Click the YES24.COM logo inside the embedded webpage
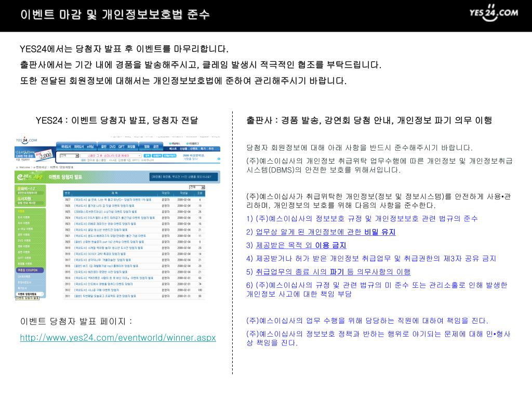 (x=26, y=140)
